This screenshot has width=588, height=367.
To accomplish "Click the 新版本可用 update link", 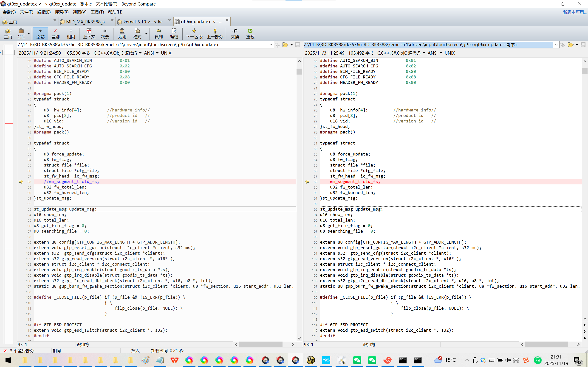I will coord(574,12).
